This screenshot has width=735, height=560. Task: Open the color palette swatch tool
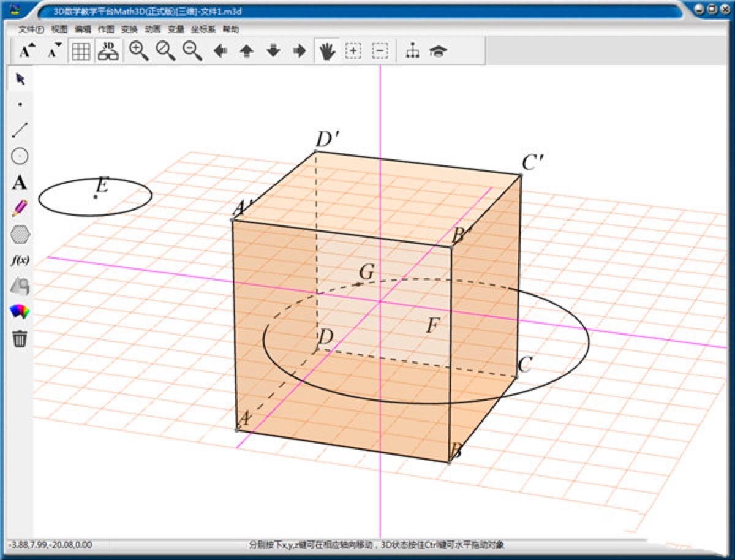tap(20, 311)
